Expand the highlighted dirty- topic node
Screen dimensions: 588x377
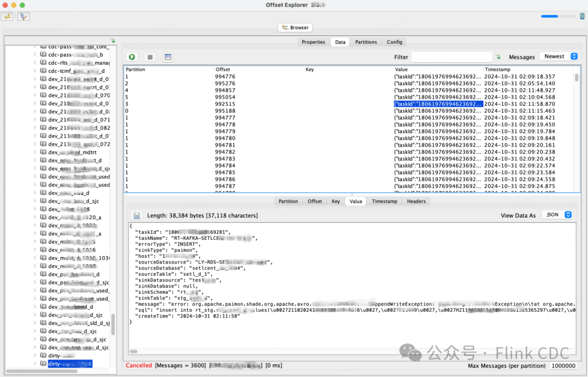35,363
